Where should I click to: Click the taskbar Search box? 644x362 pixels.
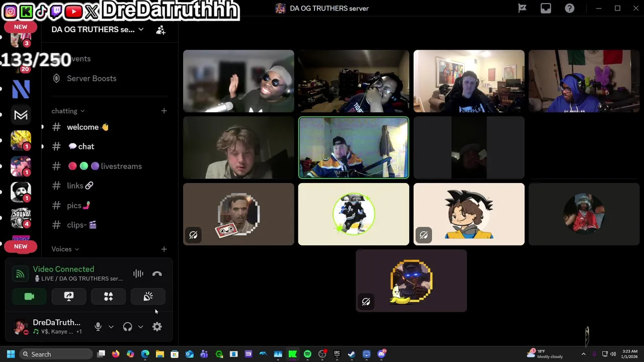pyautogui.click(x=55, y=354)
